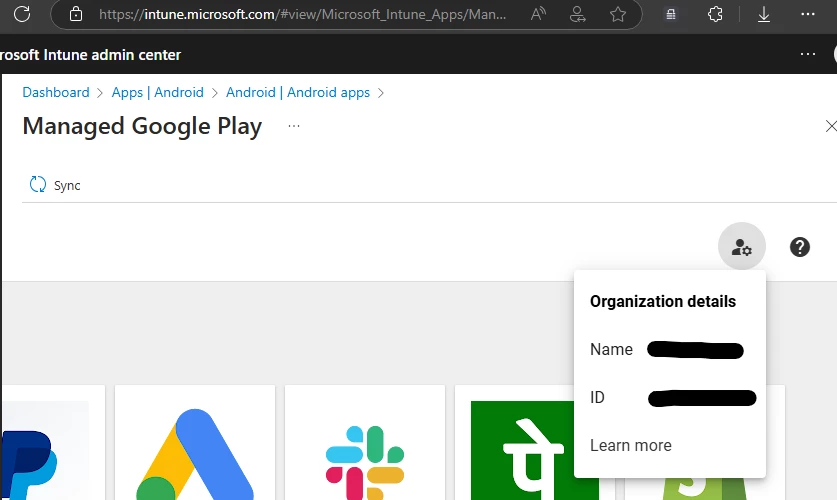Open browser Settings and more menu
This screenshot has width=837, height=500.
click(808, 14)
